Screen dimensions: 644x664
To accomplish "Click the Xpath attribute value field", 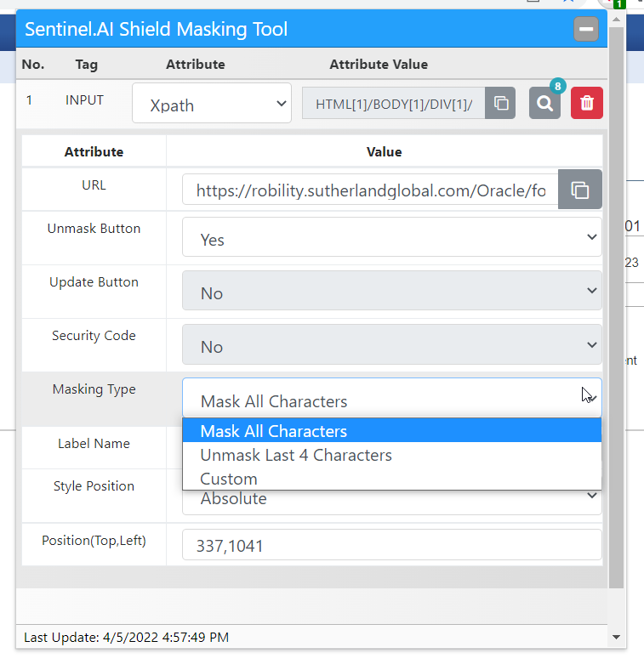I will tap(393, 104).
